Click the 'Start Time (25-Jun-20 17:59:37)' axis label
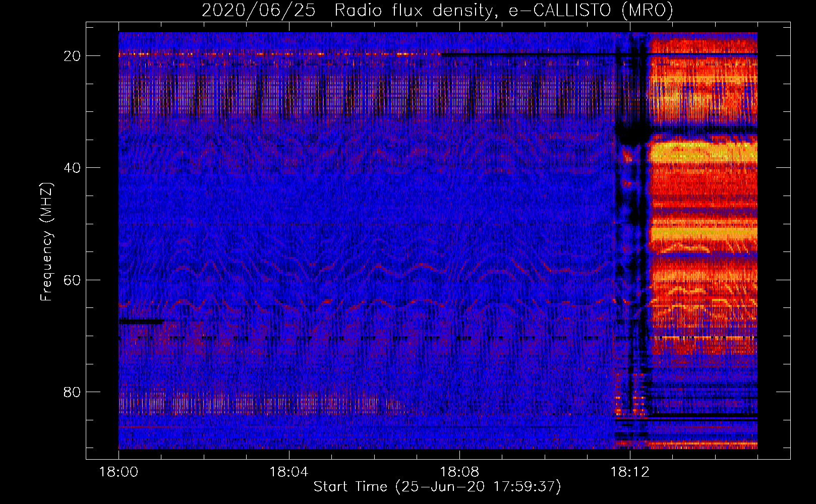The width and height of the screenshot is (816, 504). (437, 487)
